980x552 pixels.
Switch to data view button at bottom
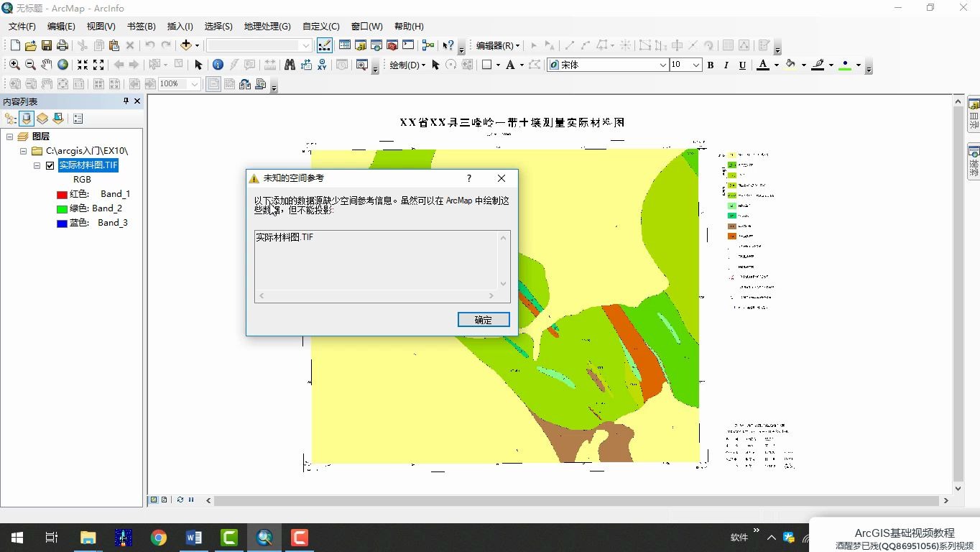(153, 500)
